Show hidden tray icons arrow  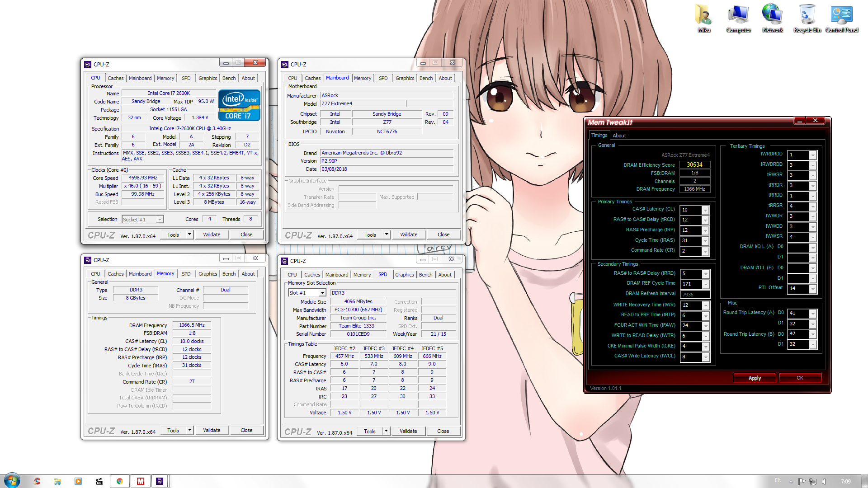pyautogui.click(x=791, y=482)
